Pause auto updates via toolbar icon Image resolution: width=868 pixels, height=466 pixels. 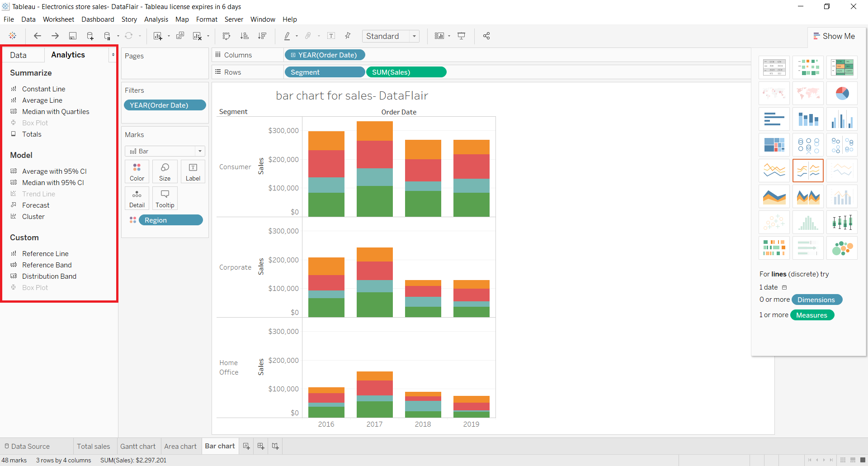107,36
